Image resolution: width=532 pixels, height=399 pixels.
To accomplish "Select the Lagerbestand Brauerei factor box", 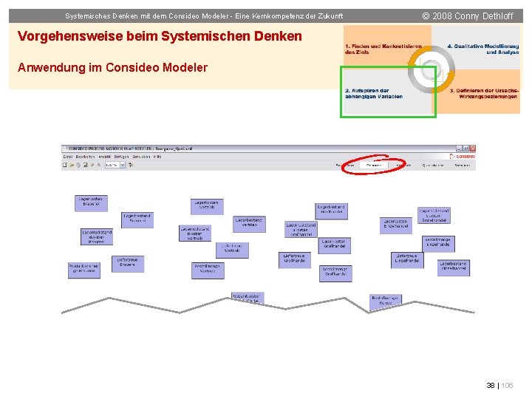I will point(137,220).
